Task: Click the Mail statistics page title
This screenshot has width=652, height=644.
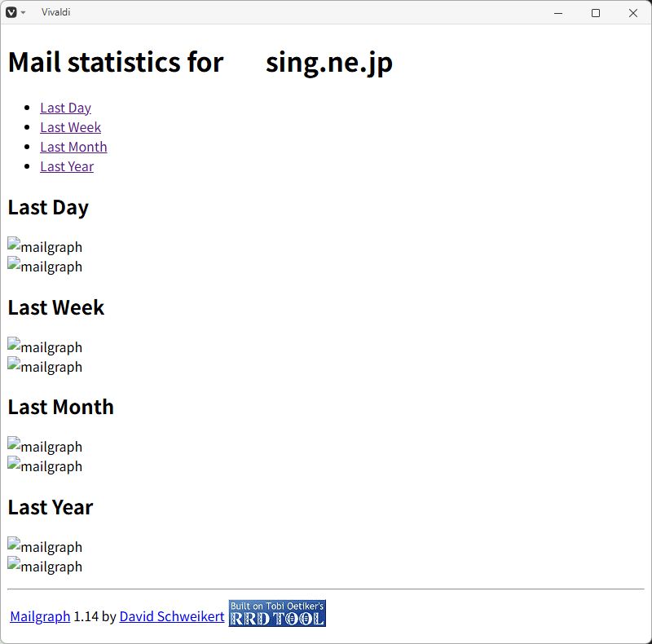Action: tap(200, 63)
